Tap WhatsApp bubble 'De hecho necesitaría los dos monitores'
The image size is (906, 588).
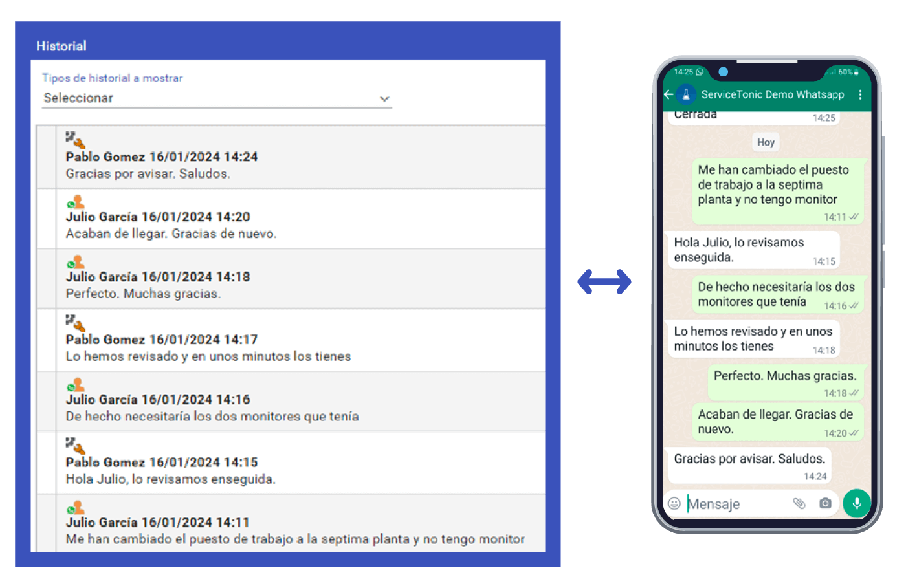coord(778,294)
